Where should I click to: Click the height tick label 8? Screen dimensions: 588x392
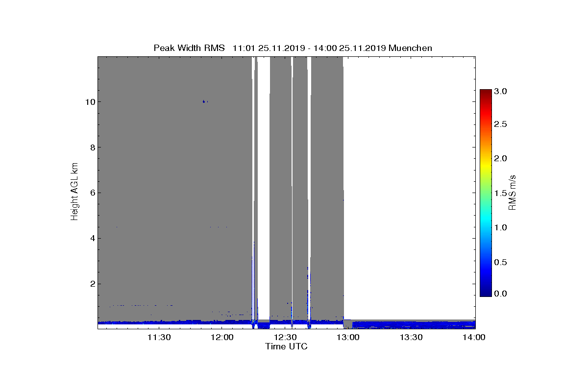point(92,147)
